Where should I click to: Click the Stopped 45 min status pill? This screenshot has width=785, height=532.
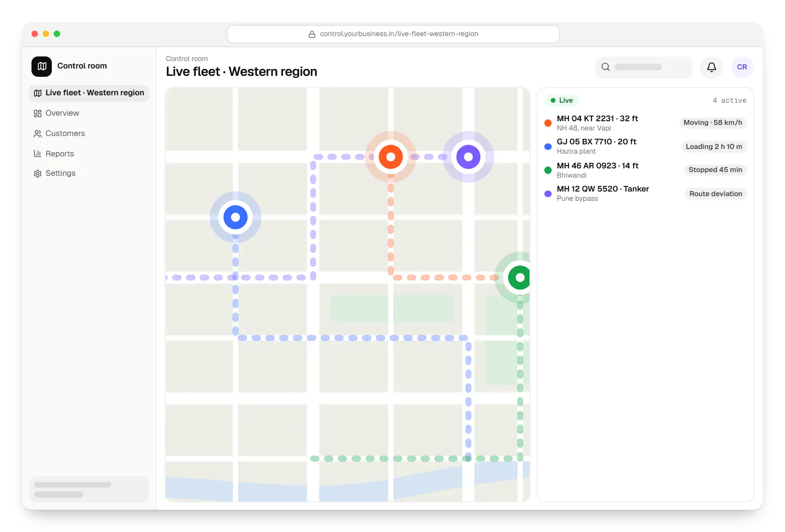pyautogui.click(x=715, y=170)
